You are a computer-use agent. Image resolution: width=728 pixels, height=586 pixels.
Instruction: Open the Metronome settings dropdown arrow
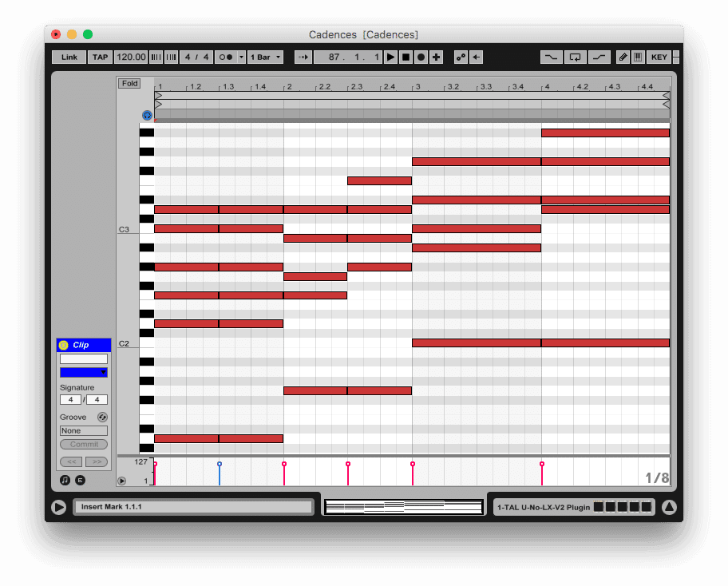tap(241, 57)
